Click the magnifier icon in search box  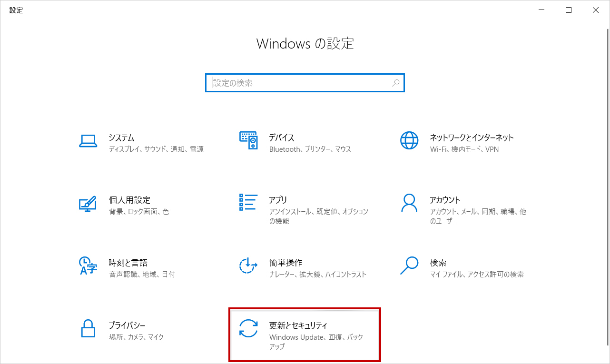[395, 83]
